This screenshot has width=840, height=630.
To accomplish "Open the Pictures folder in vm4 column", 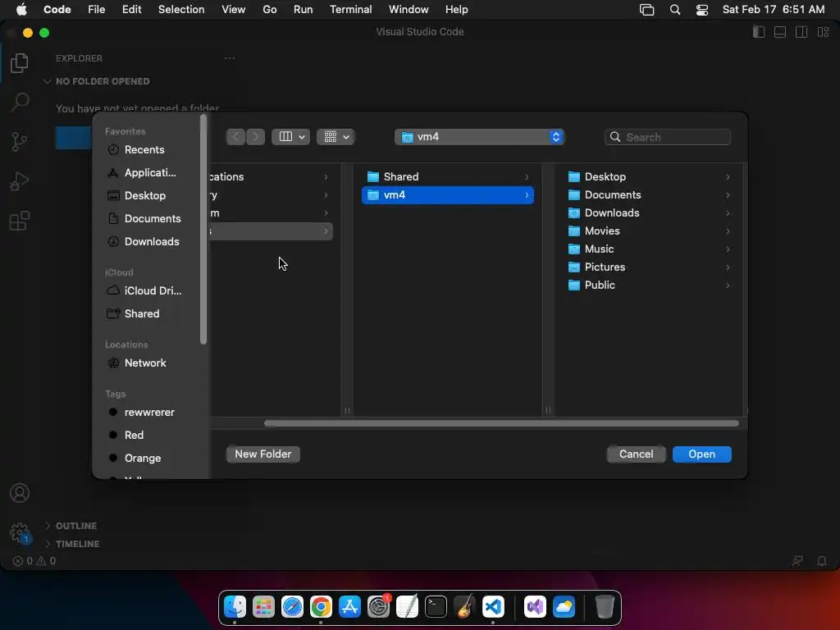I will pos(649,267).
